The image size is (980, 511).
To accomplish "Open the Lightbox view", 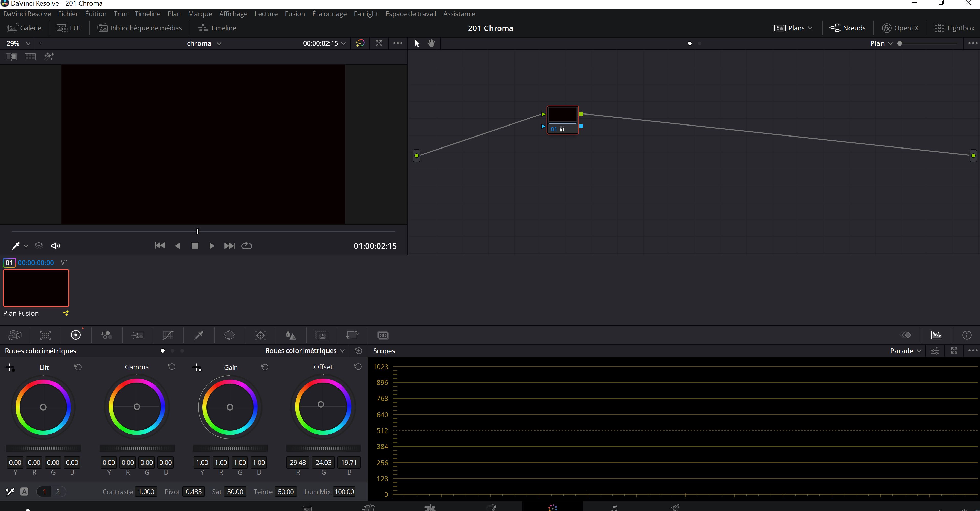I will click(954, 28).
